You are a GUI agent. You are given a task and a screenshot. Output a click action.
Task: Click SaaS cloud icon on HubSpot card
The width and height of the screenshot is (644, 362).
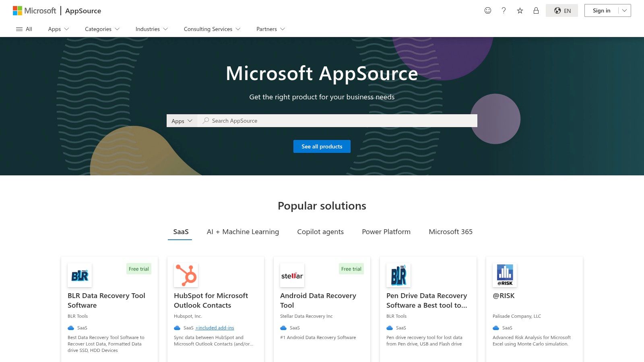[x=177, y=328]
